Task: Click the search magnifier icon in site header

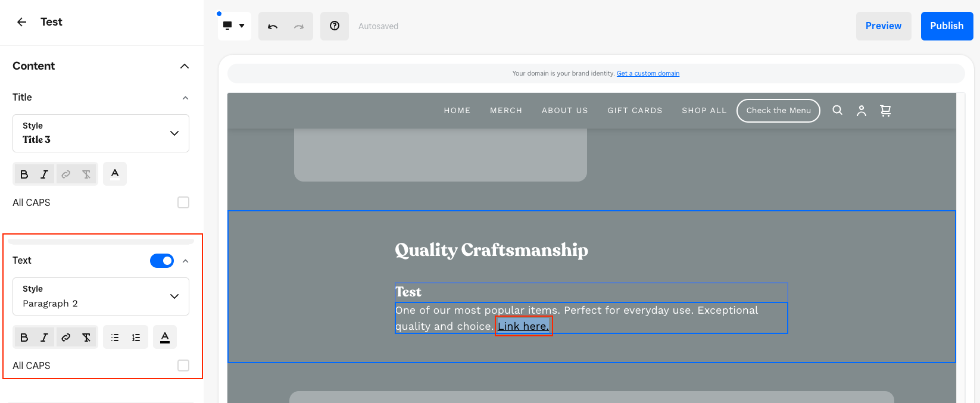Action: coord(837,110)
